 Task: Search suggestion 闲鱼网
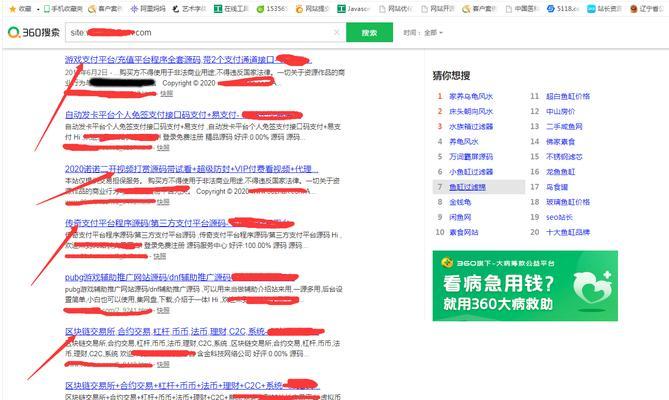(x=460, y=217)
